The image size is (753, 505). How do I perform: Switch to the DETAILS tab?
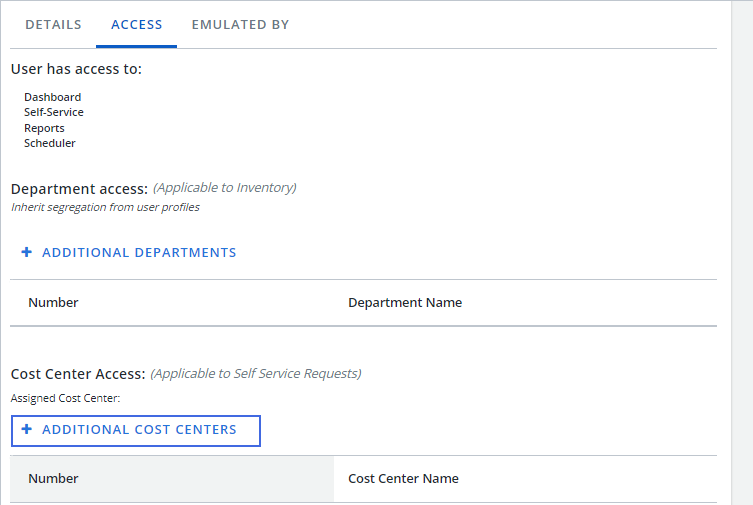[53, 25]
